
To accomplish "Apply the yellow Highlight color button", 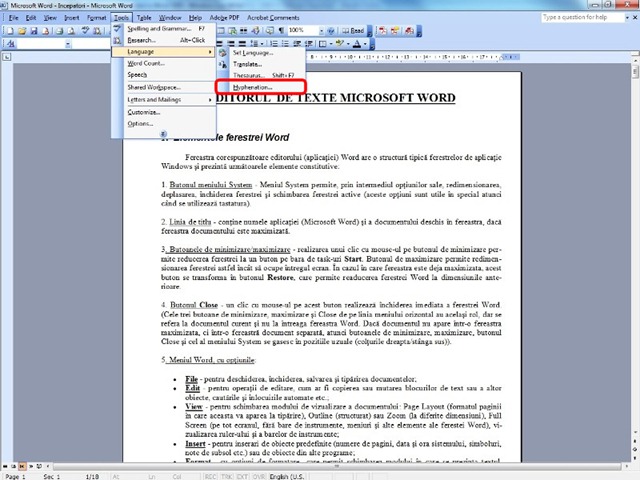I will pyautogui.click(x=340, y=44).
